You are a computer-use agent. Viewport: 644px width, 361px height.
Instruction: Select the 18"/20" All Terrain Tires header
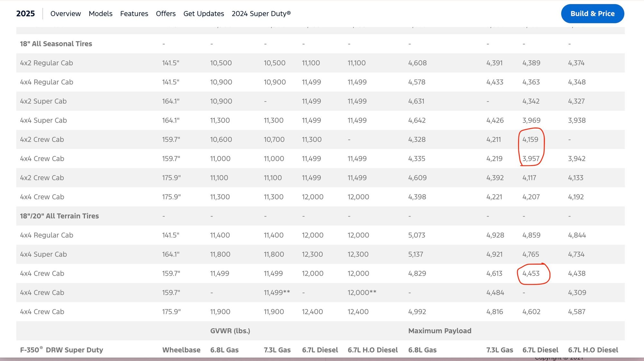pyautogui.click(x=59, y=216)
